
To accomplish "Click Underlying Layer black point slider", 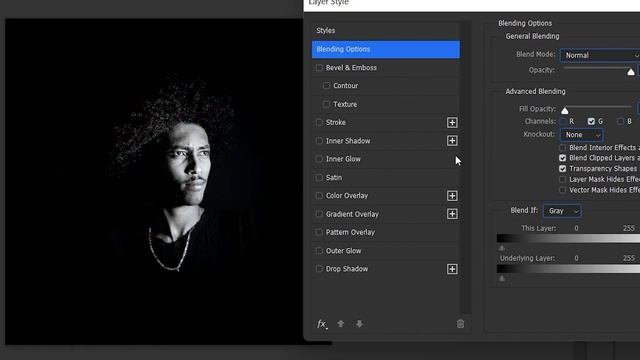I will (502, 278).
